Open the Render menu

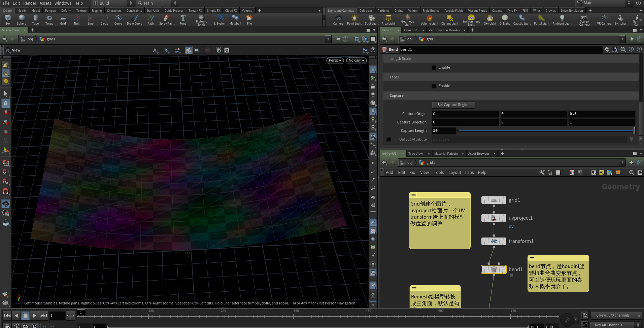30,3
